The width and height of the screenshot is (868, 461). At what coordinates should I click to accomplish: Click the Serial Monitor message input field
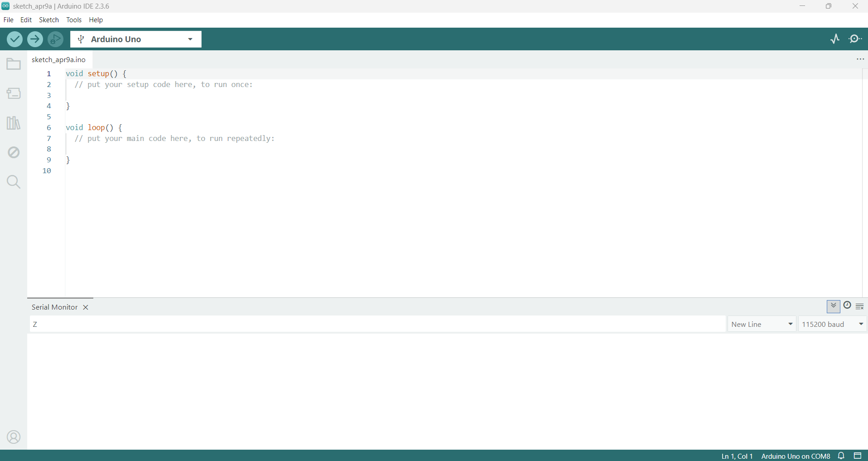pyautogui.click(x=377, y=324)
